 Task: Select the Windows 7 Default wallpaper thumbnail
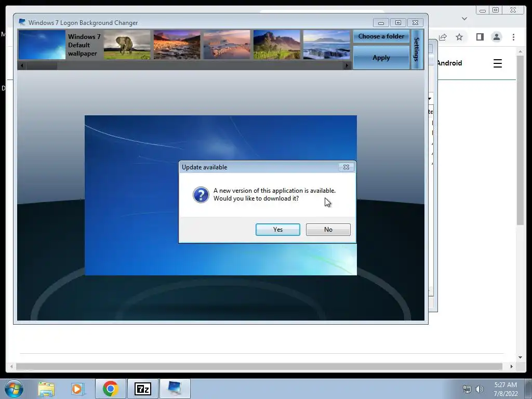pyautogui.click(x=42, y=45)
